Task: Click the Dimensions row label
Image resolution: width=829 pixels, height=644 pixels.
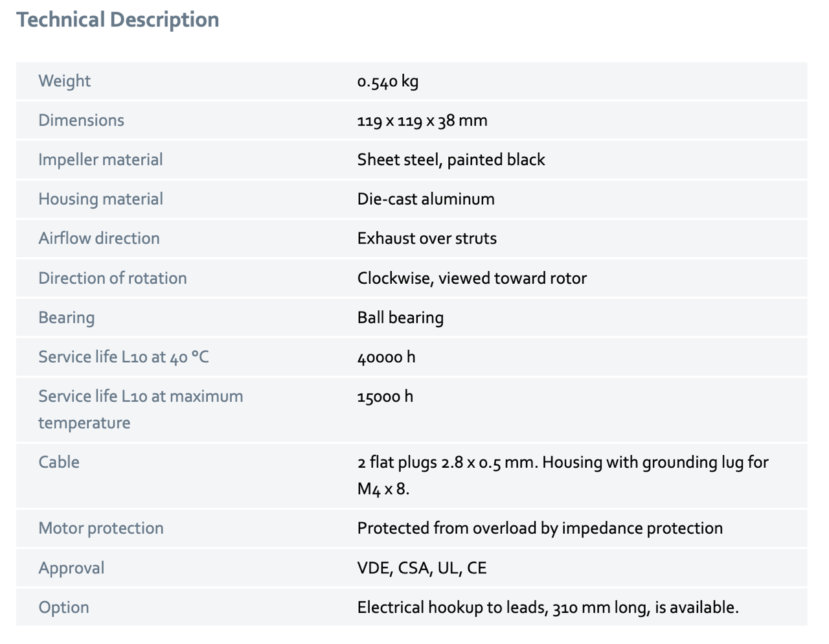Action: click(81, 121)
